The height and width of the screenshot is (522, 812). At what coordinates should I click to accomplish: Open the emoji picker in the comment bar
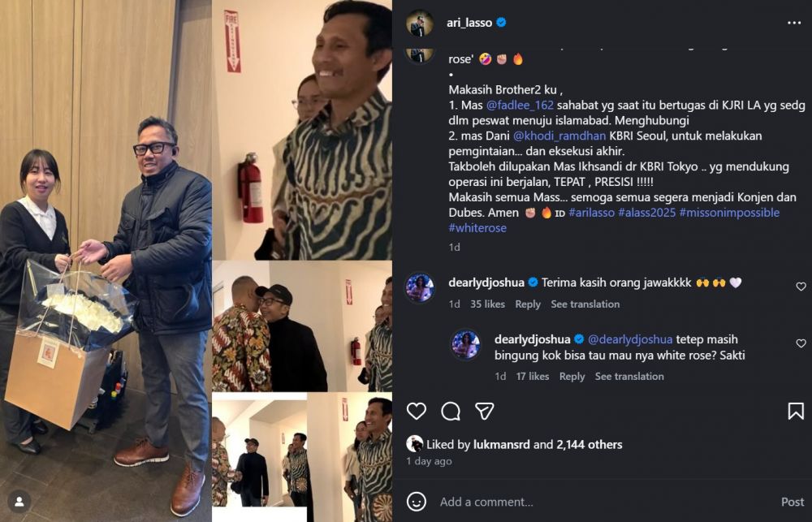coord(417,503)
